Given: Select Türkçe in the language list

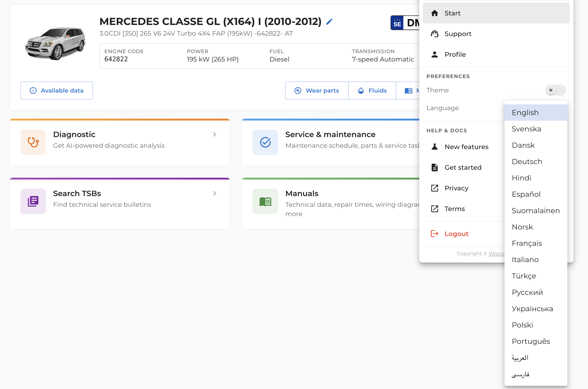Looking at the screenshot, I should (x=536, y=276).
